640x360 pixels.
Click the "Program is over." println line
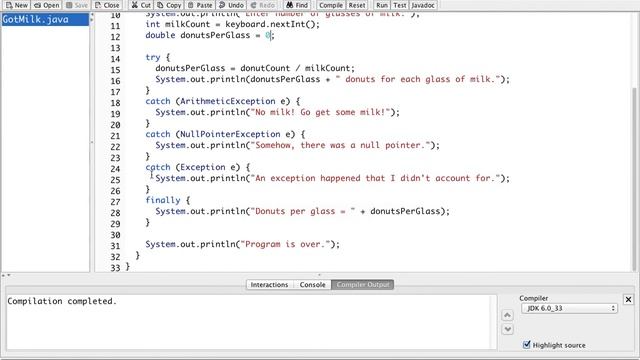(x=242, y=244)
